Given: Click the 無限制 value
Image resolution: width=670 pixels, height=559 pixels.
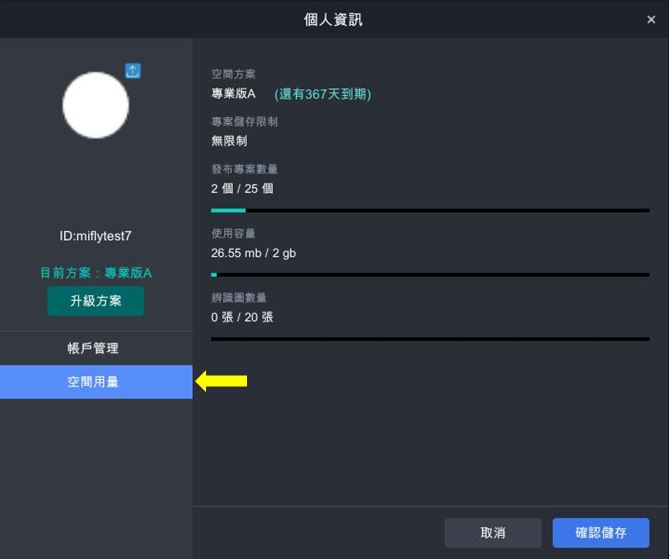Looking at the screenshot, I should pos(229,141).
